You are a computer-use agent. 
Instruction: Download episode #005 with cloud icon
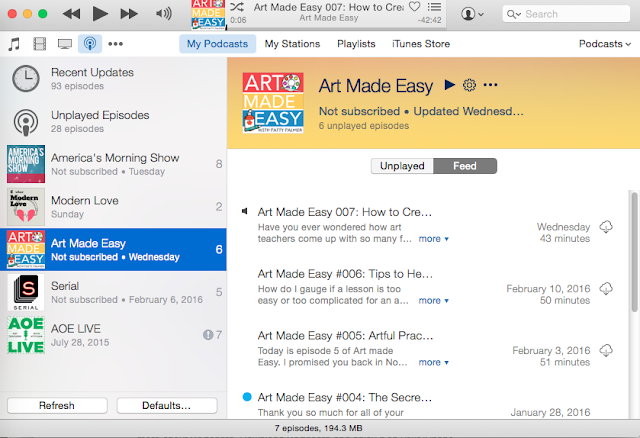point(606,350)
